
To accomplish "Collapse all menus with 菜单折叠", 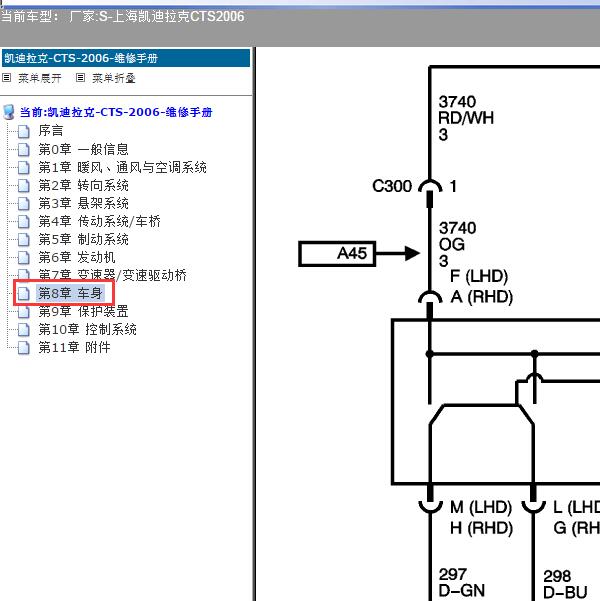I will pyautogui.click(x=114, y=78).
